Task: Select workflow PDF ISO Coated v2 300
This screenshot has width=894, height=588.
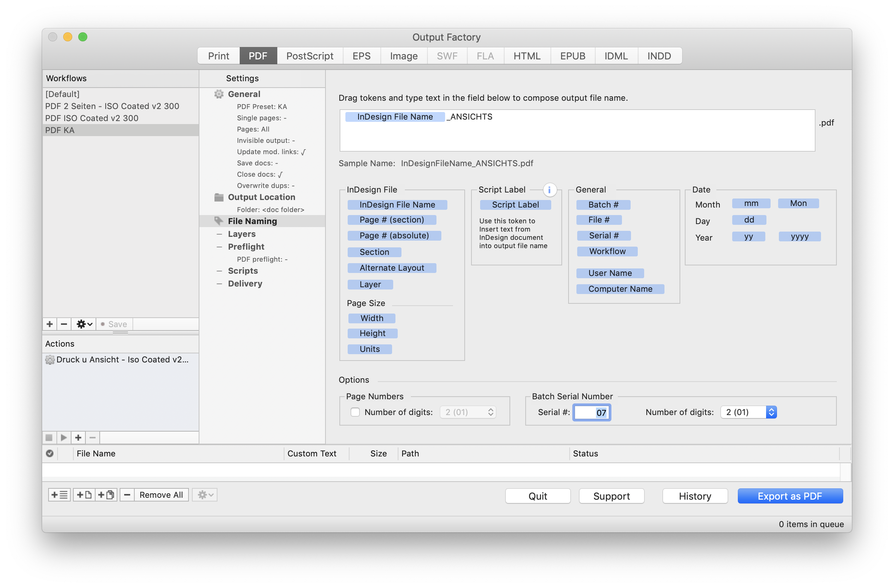Action: (120, 118)
